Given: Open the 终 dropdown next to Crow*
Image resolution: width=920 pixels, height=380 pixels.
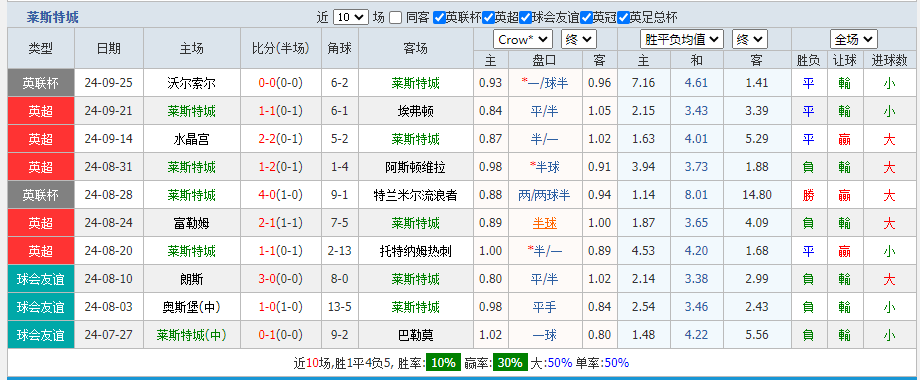Looking at the screenshot, I should click(x=579, y=40).
